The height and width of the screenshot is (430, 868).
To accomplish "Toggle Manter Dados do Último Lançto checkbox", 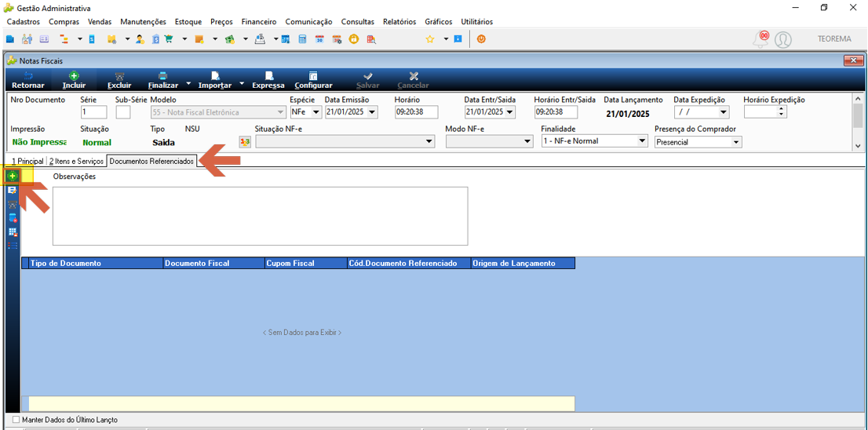I will (x=16, y=420).
